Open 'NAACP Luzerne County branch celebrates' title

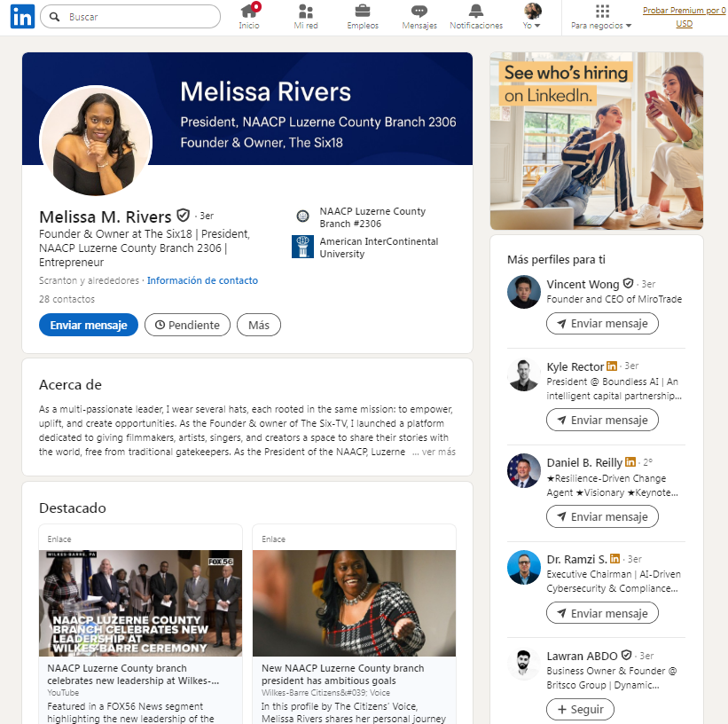point(133,674)
